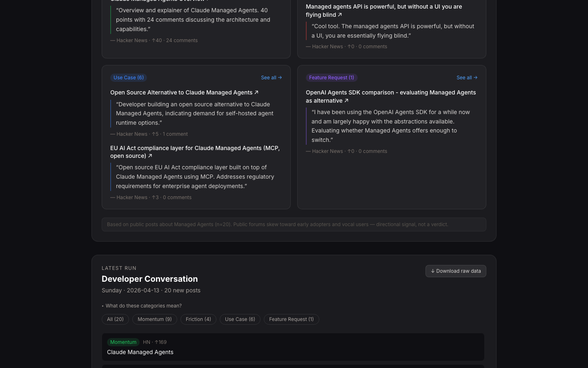Viewport: 588px width, 368px height.
Task: Click 'HN · ↑169' score on the post row
Action: coord(155,342)
